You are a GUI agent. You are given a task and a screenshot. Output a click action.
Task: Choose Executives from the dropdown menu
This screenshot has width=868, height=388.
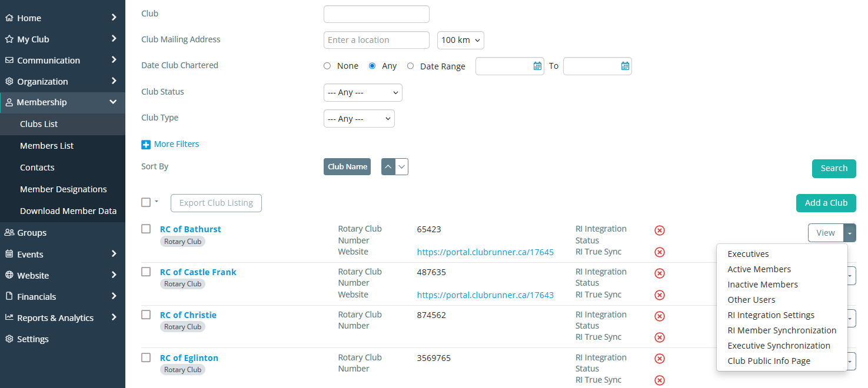[749, 254]
